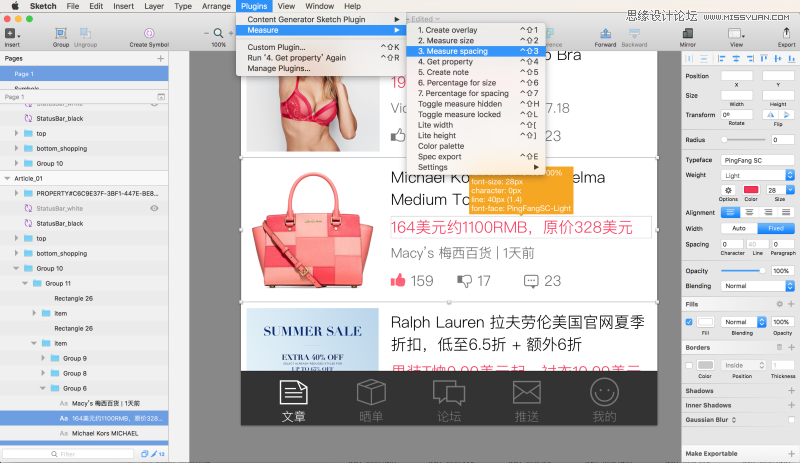Open the Insert tool in the toolbar
The image size is (800, 463).
point(12,34)
